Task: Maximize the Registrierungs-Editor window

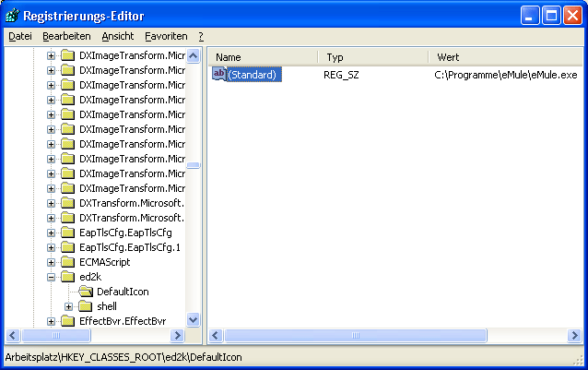Action: pyautogui.click(x=551, y=16)
